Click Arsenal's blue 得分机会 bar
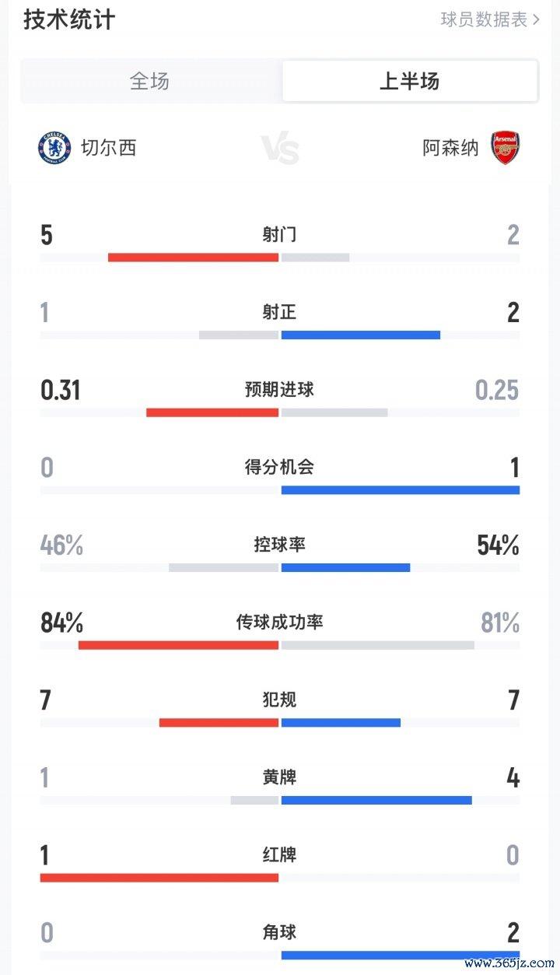560x975 pixels. tap(400, 490)
